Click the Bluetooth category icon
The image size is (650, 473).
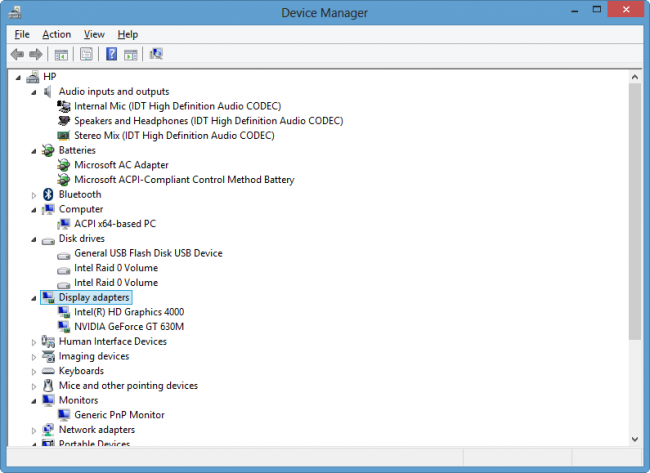tap(48, 194)
